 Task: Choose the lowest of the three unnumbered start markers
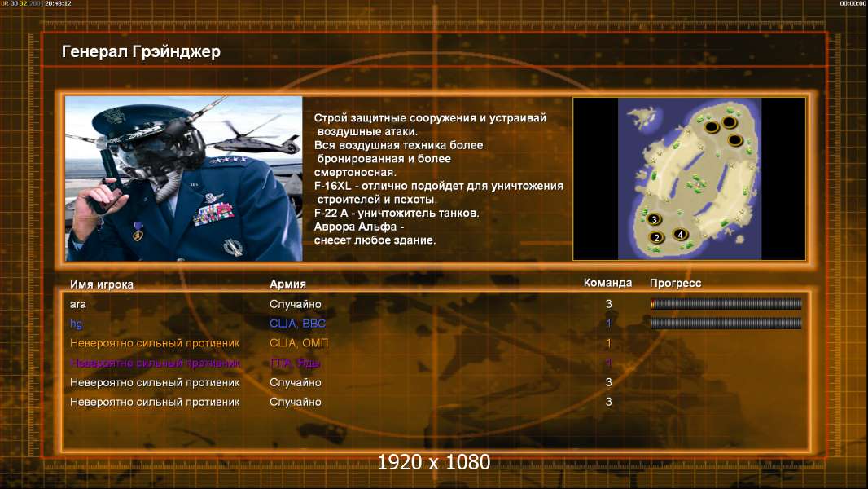tap(735, 139)
